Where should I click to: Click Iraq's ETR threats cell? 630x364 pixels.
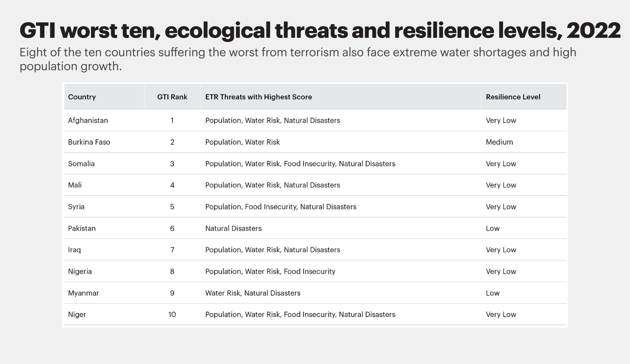tap(272, 250)
